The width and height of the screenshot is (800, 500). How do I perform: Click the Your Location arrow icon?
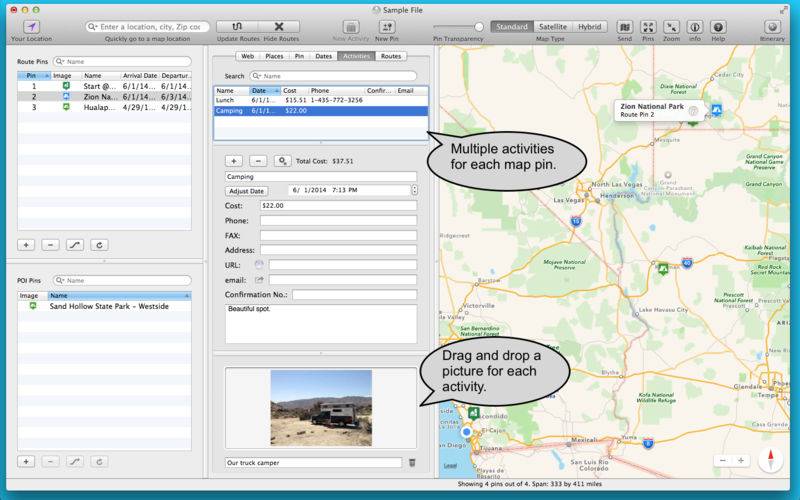31,26
